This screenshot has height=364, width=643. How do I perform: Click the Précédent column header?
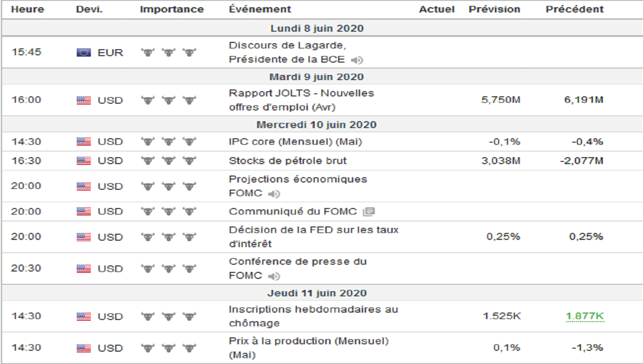tap(574, 9)
